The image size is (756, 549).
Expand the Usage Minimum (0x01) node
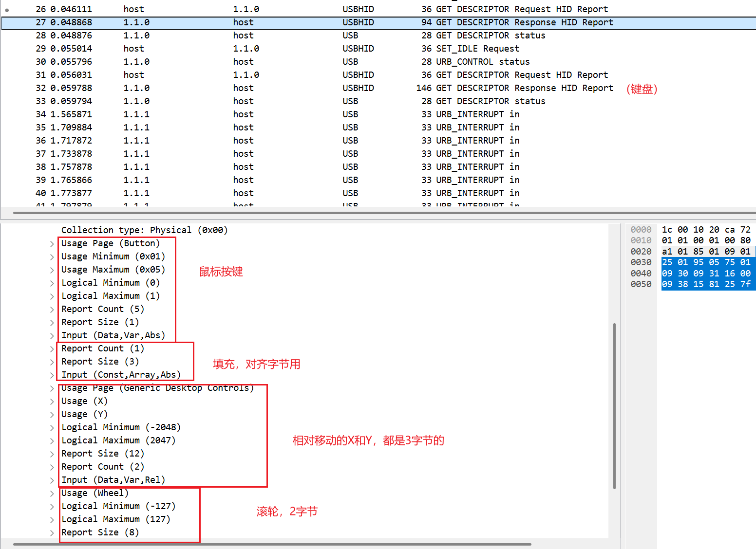[x=52, y=257]
